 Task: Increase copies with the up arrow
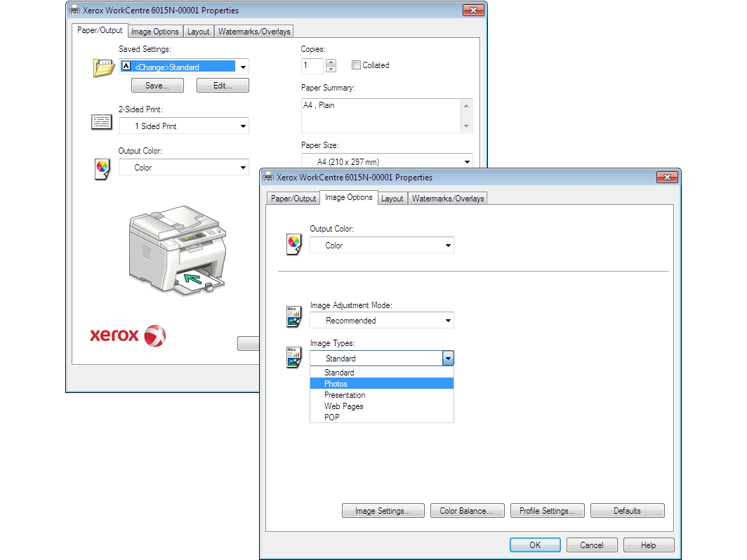pos(331,62)
